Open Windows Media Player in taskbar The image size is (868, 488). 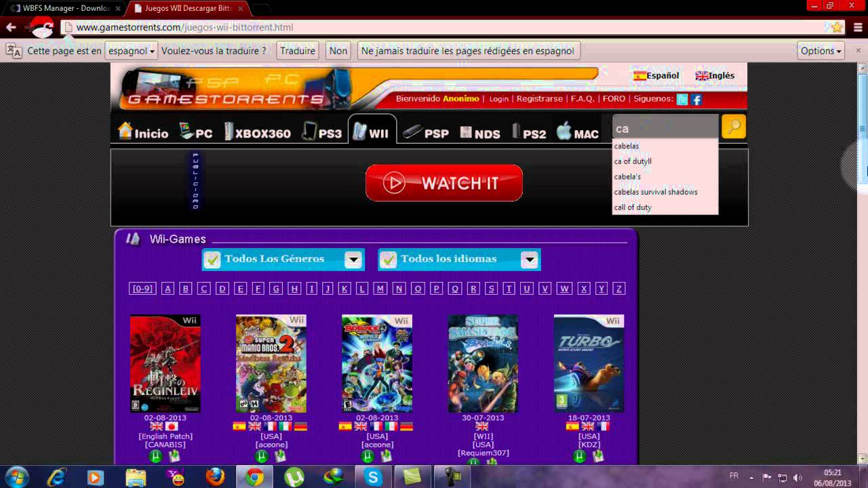click(x=96, y=477)
